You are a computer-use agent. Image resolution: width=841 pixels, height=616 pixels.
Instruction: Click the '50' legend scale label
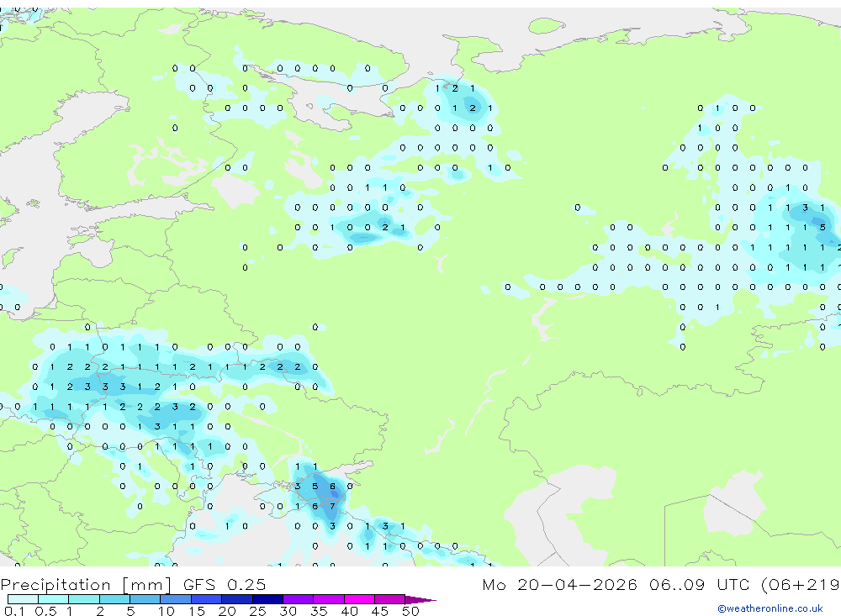[x=410, y=611]
